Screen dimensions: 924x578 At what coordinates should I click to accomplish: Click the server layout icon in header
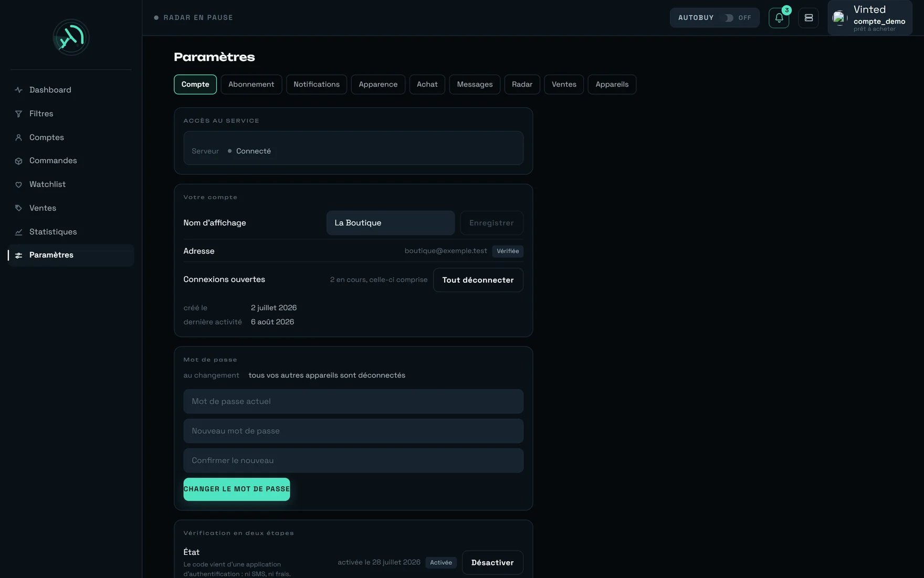click(808, 18)
